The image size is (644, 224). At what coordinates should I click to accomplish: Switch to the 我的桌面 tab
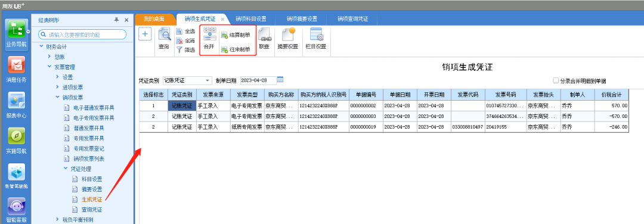[154, 19]
